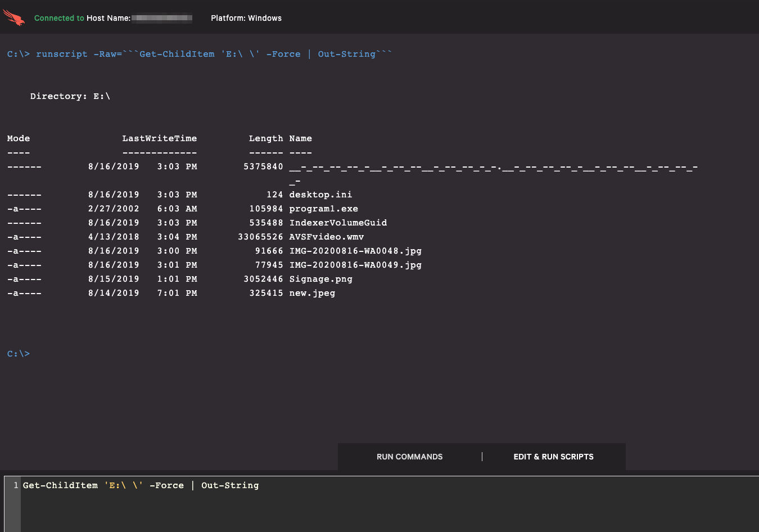Click the IndexerVolumeGuid entry
Screen dimensions: 759x532
pos(337,222)
